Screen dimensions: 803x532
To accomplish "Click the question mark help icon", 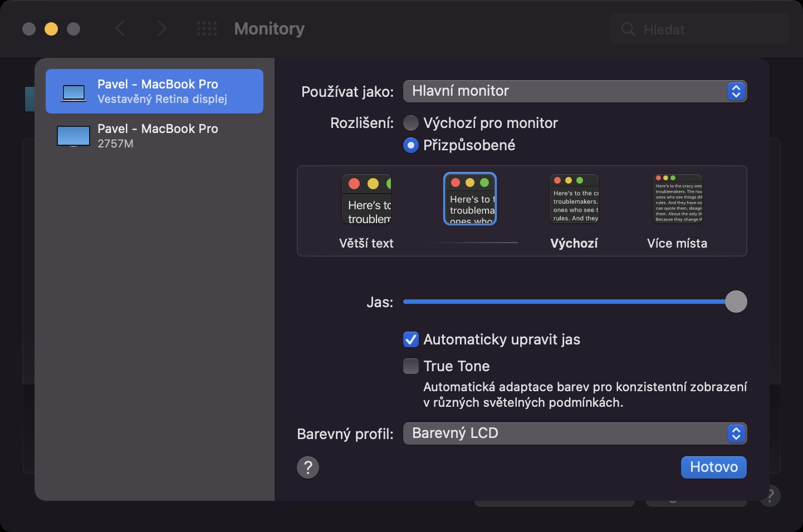I will pos(308,467).
